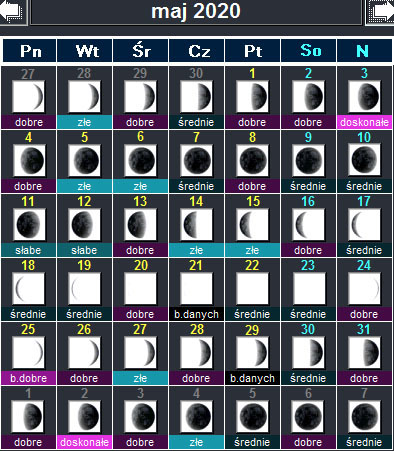Viewport: 394px width, 451px height.
Task: Click grey date number 7 in June
Action: tap(364, 393)
